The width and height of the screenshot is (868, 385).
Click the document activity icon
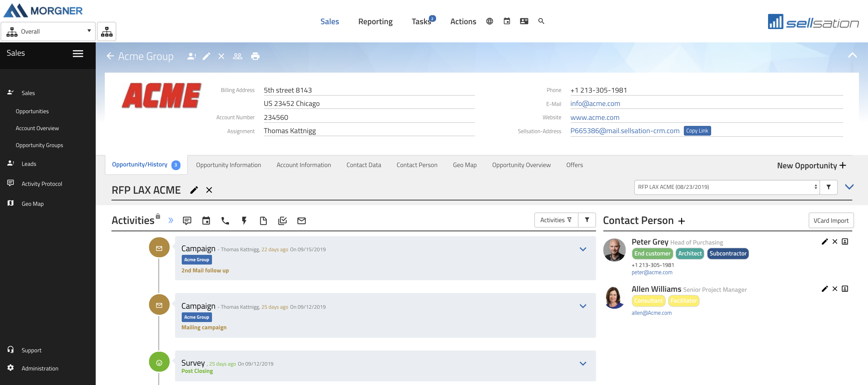pos(263,221)
